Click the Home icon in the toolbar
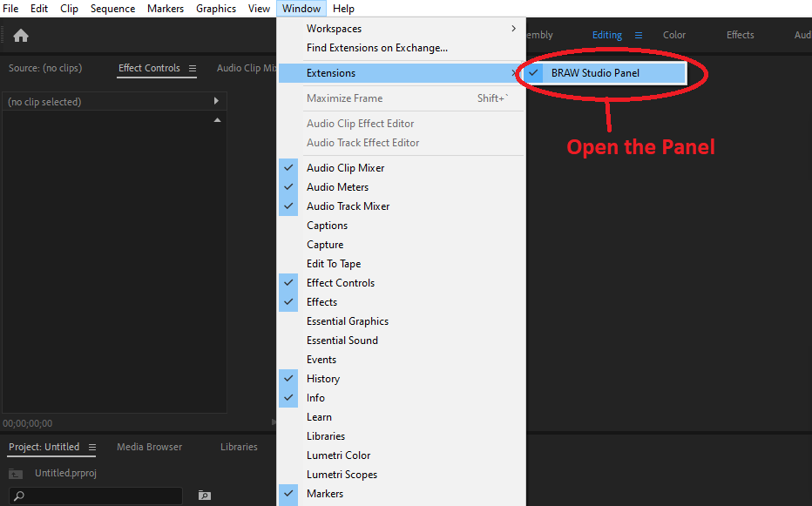Viewport: 812px width, 506px height. tap(20, 35)
